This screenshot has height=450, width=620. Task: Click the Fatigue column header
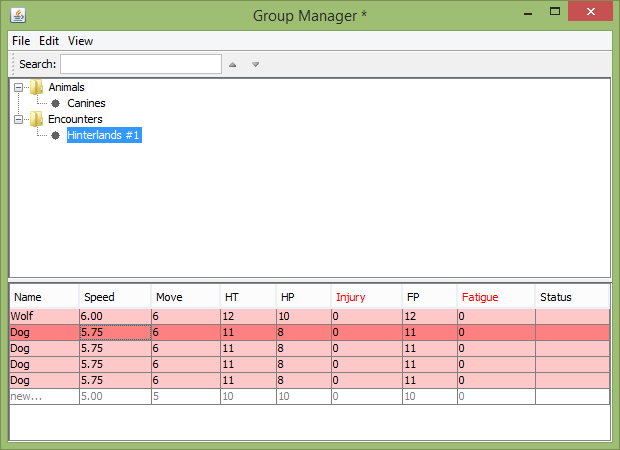pos(496,297)
